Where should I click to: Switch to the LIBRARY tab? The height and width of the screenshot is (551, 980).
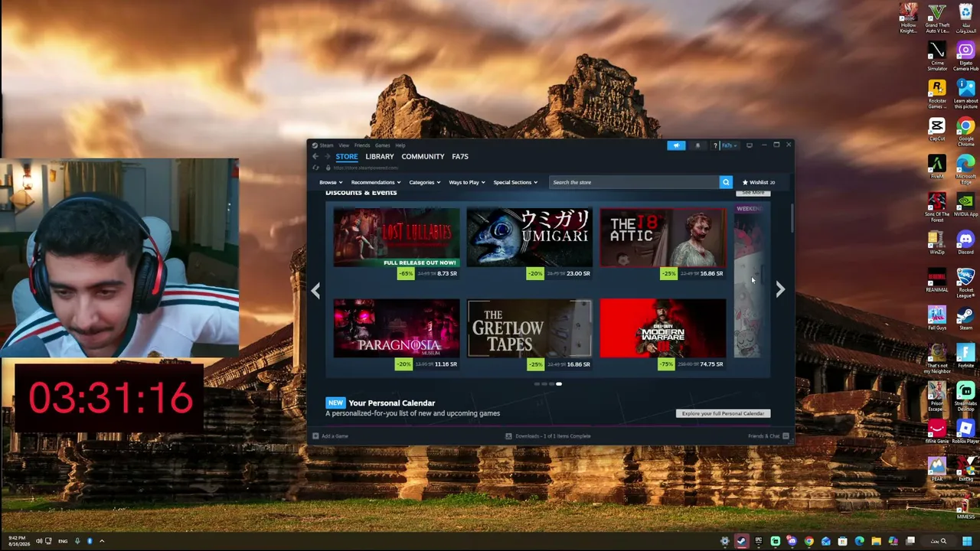380,156
